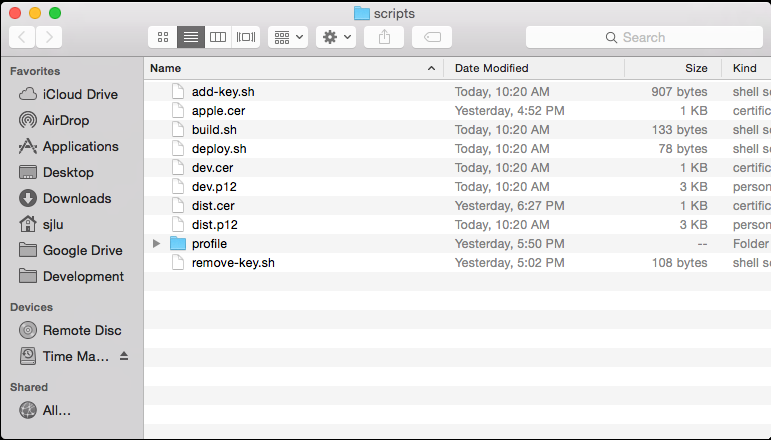The height and width of the screenshot is (440, 771).
Task: Open the Arrange items dropdown
Action: coord(288,37)
